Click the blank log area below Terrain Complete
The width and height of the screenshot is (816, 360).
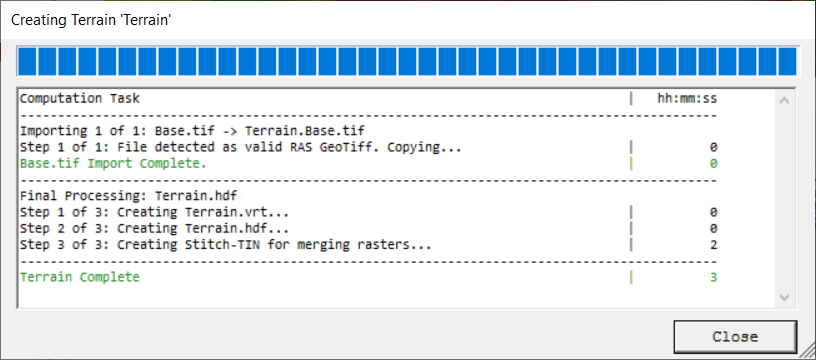click(396, 295)
